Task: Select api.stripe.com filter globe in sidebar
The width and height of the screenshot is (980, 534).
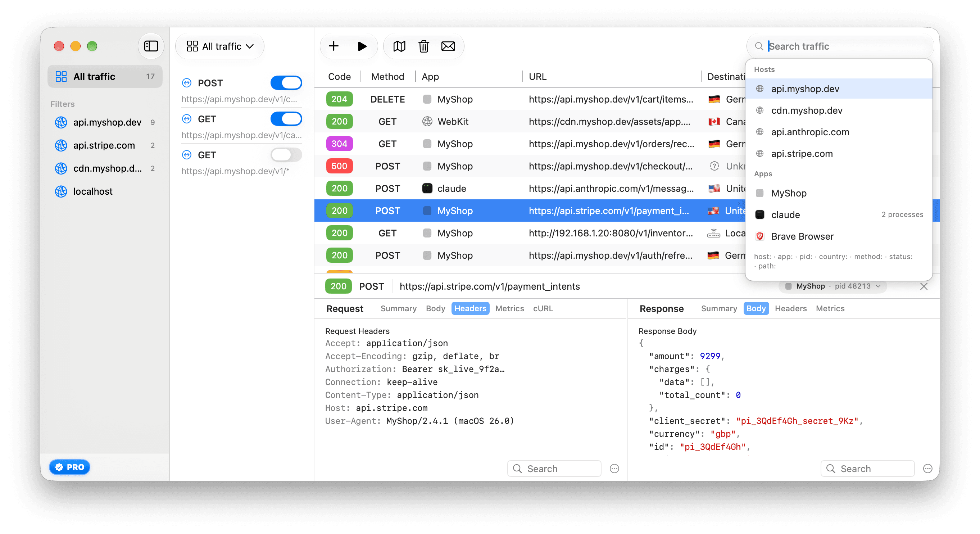Action: 61,145
